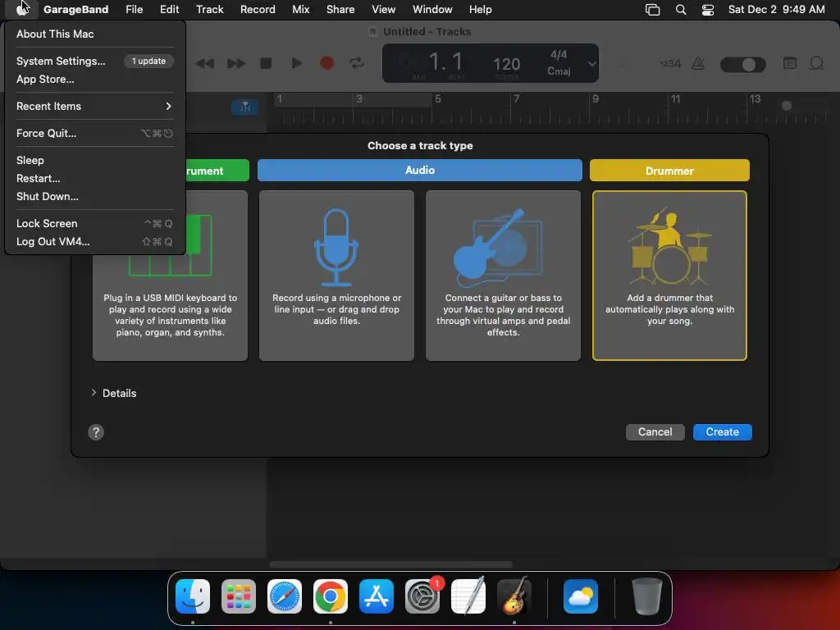Open TextEdit from the Dock
The height and width of the screenshot is (630, 840).
pyautogui.click(x=468, y=596)
